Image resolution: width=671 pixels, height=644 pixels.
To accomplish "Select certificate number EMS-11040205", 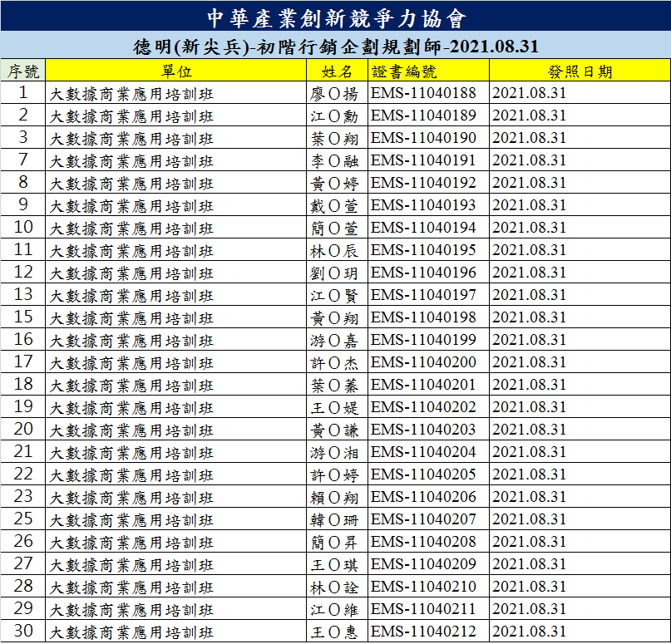I will 422,474.
